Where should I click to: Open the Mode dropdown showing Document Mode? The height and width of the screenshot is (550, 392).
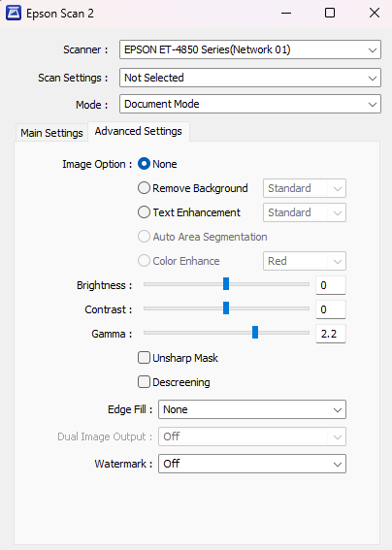pos(250,104)
